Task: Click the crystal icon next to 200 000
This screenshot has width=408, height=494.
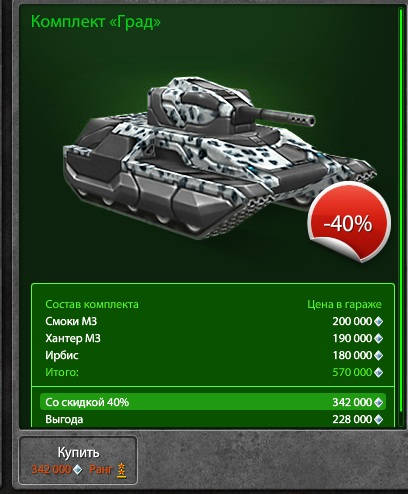Action: click(378, 322)
